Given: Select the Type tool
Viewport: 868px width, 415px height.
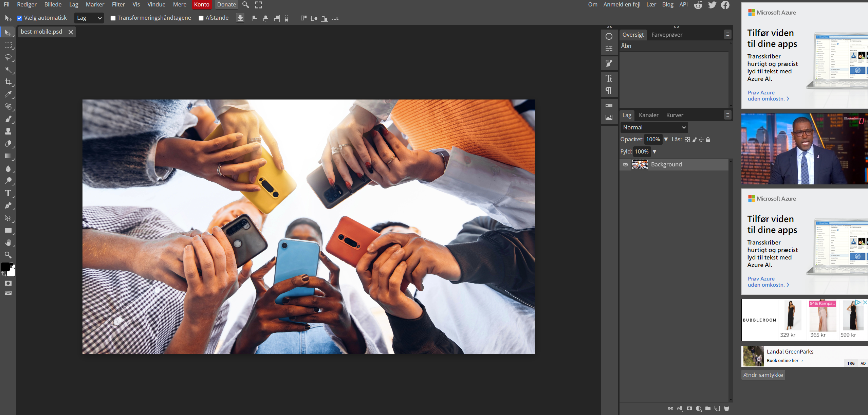Looking at the screenshot, I should coord(8,193).
